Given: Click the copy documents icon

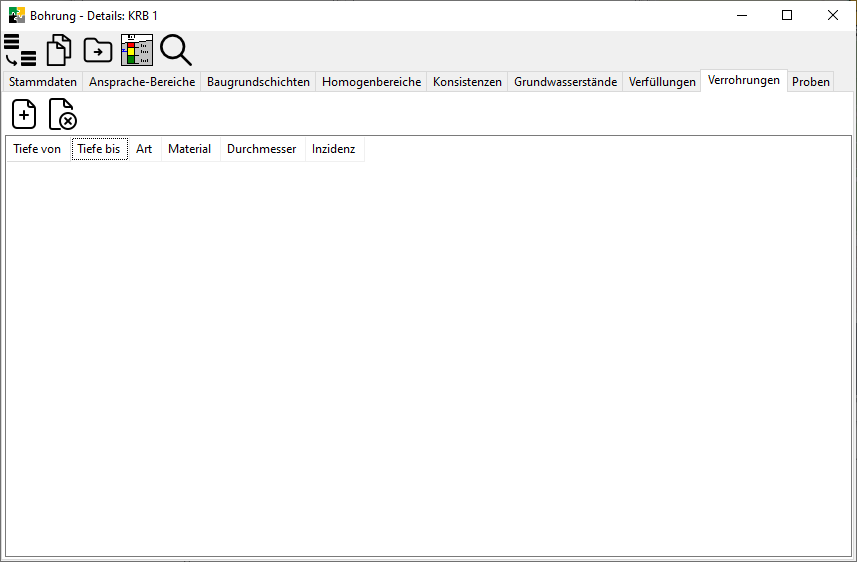Looking at the screenshot, I should [x=59, y=49].
